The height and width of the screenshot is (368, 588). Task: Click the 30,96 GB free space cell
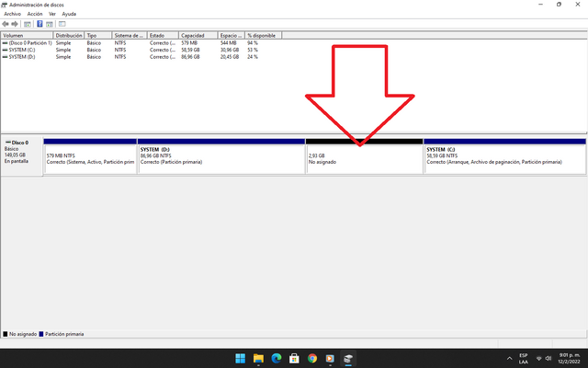point(230,50)
